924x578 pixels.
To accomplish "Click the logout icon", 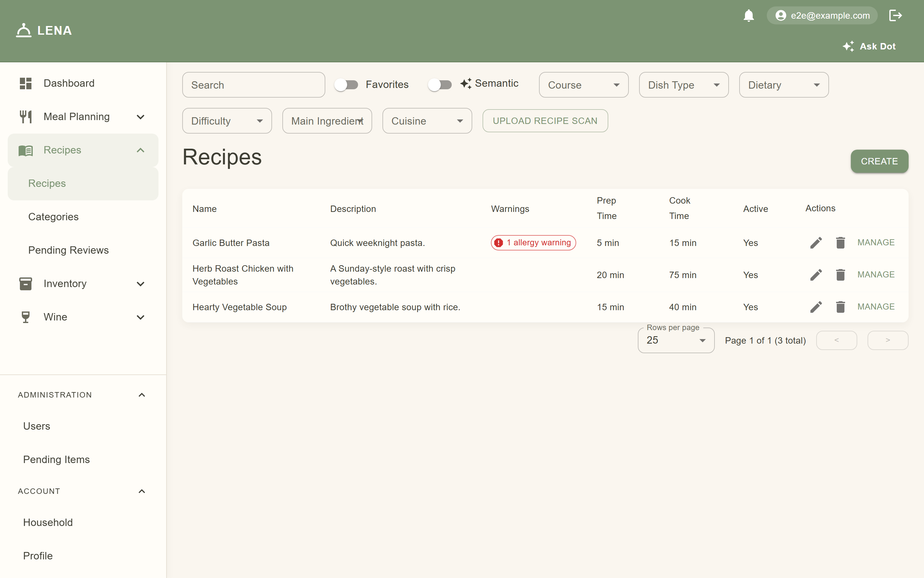I will click(895, 15).
